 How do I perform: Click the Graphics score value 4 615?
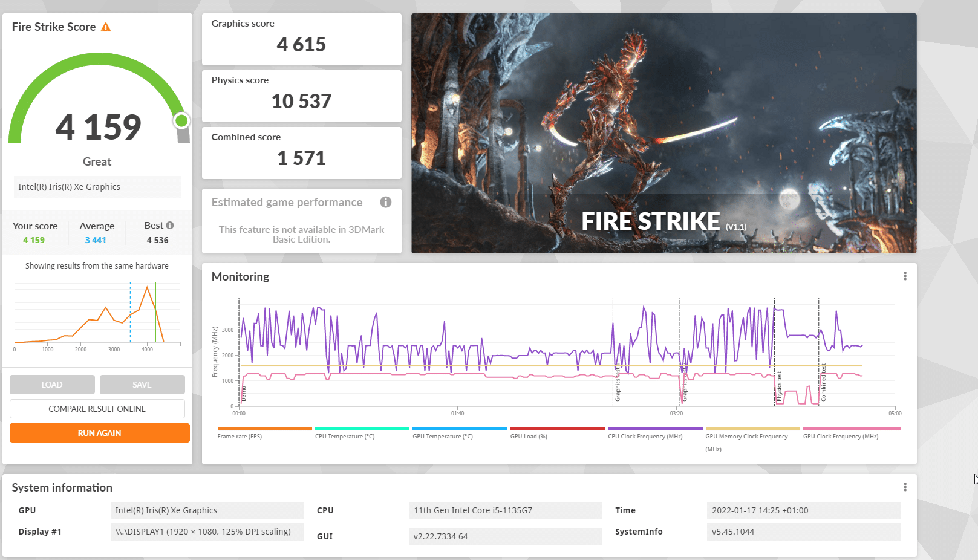tap(301, 44)
